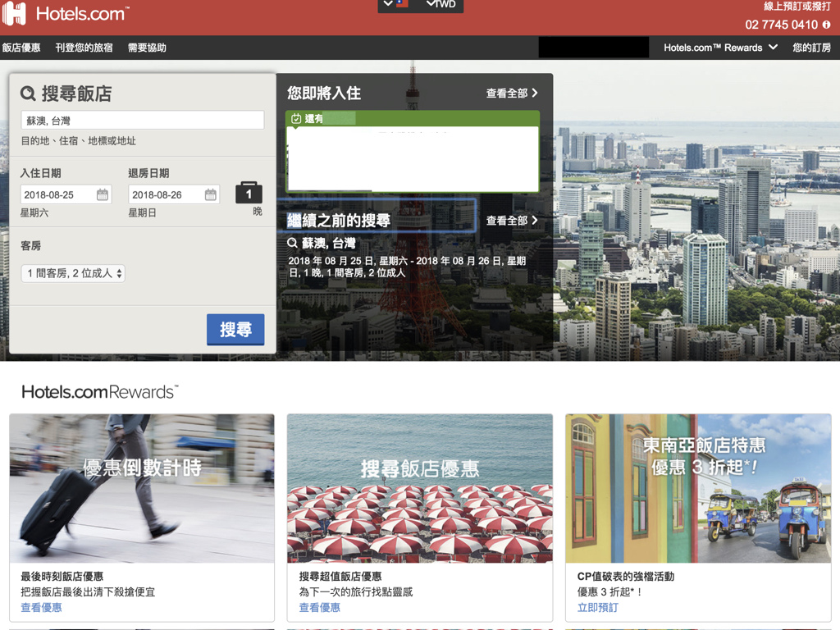Click 查看全部 next to 繼續之前的搜尋
The image size is (840, 630).
coord(512,221)
